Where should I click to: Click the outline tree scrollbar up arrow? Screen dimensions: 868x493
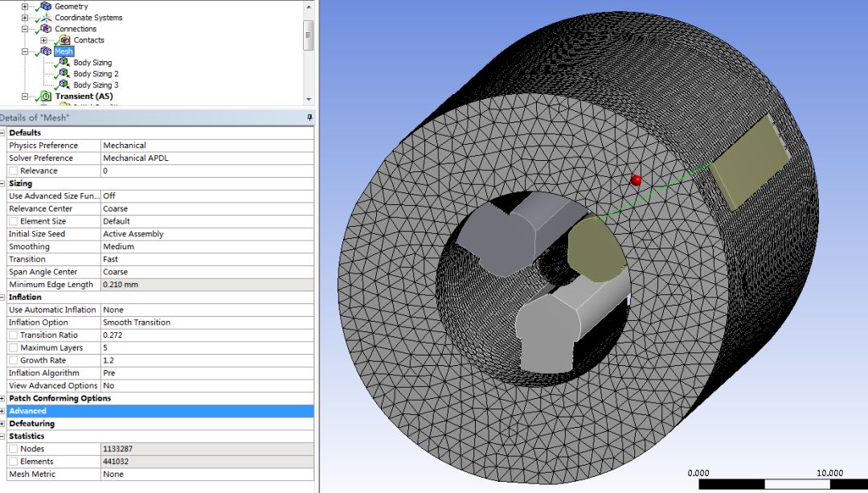(309, 6)
